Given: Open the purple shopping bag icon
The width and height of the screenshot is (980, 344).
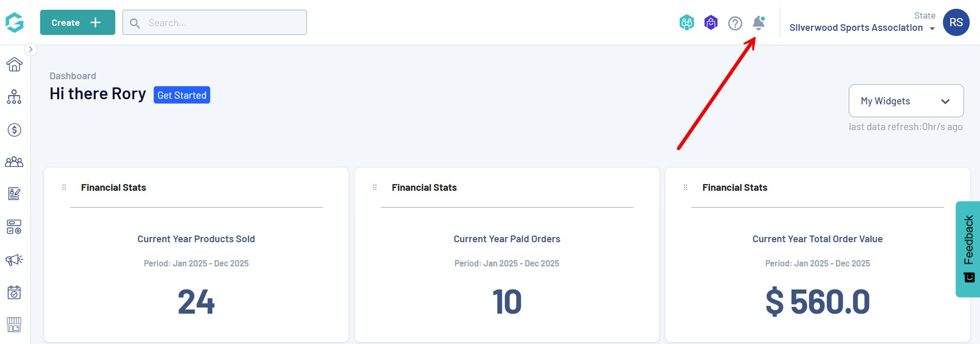Looking at the screenshot, I should [711, 23].
